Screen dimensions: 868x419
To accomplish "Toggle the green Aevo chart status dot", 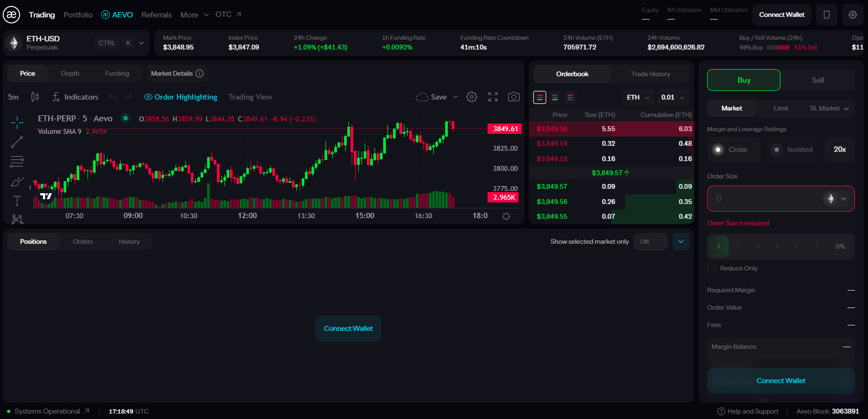I will coord(126,118).
